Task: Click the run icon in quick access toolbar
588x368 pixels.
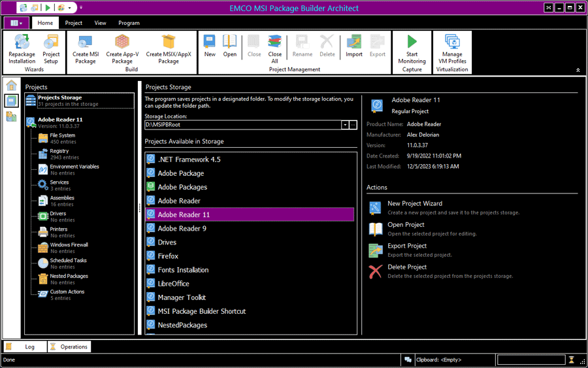Action: click(x=48, y=7)
